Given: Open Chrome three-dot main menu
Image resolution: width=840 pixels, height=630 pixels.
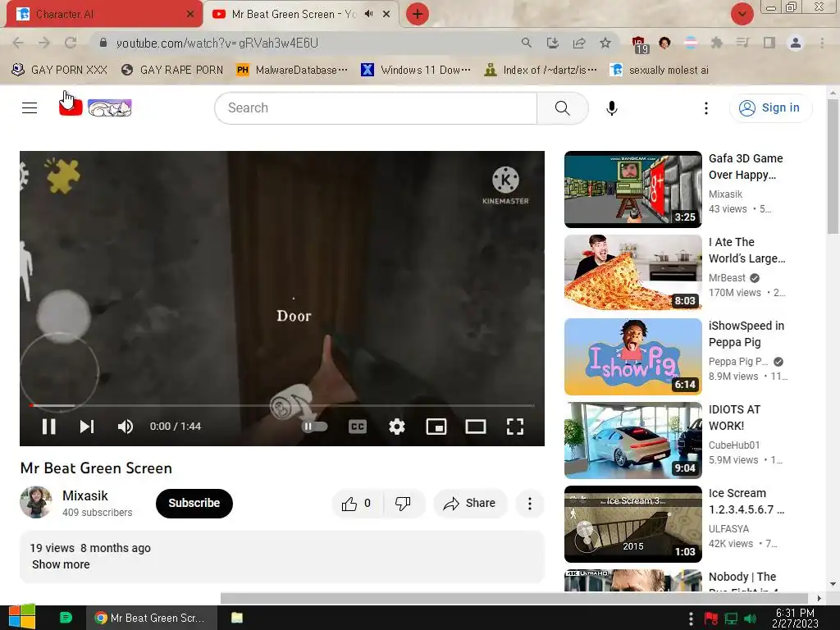Looking at the screenshot, I should 822,43.
